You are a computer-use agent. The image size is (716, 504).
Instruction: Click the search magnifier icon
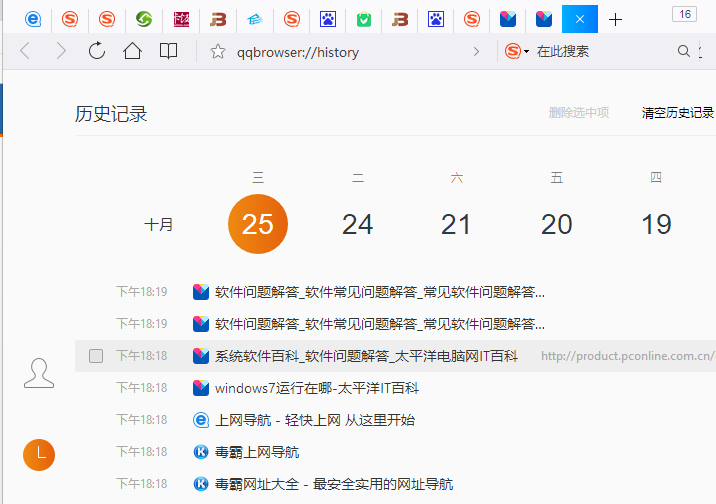[x=684, y=51]
